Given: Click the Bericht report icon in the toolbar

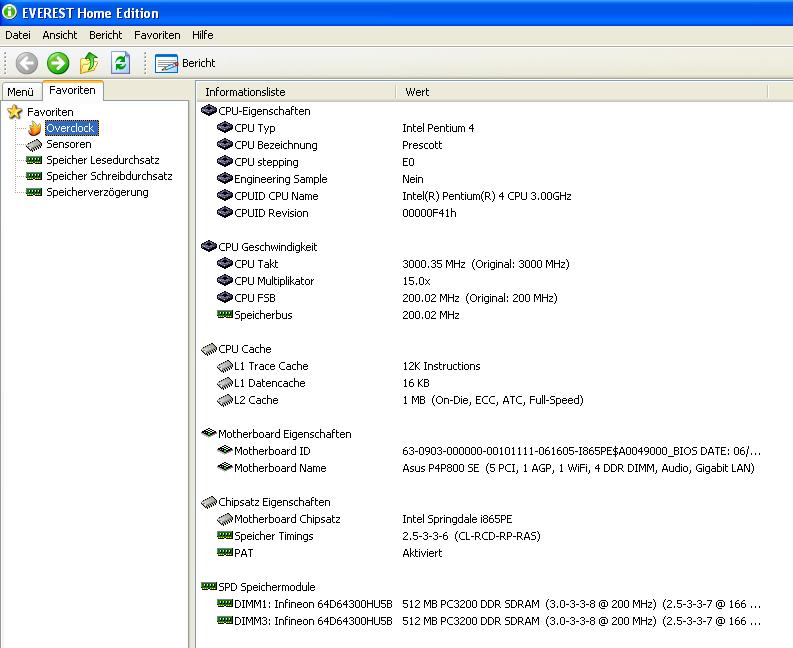Looking at the screenshot, I should point(166,64).
